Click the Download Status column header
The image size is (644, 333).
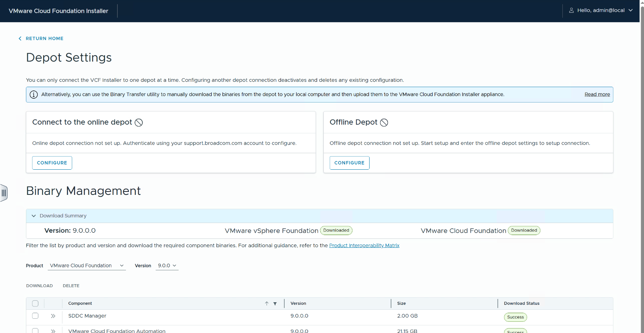pyautogui.click(x=521, y=304)
